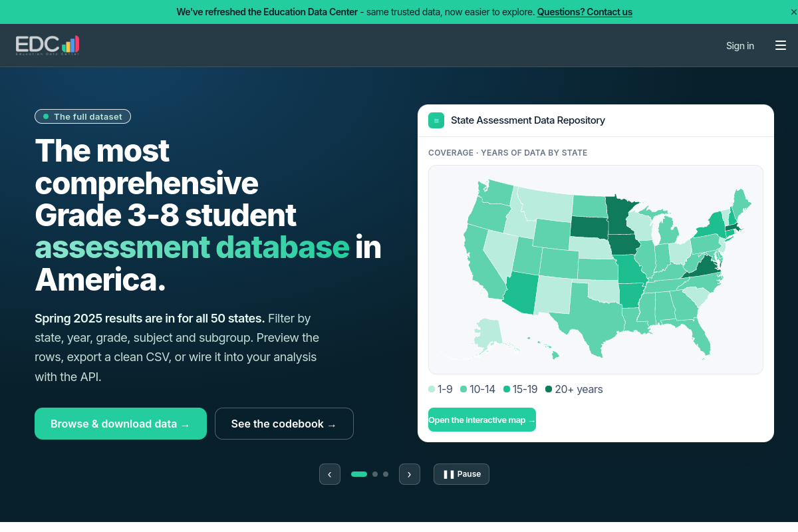Click the EDC logo in the header
Screen dimensions: 798x532
pos(48,45)
